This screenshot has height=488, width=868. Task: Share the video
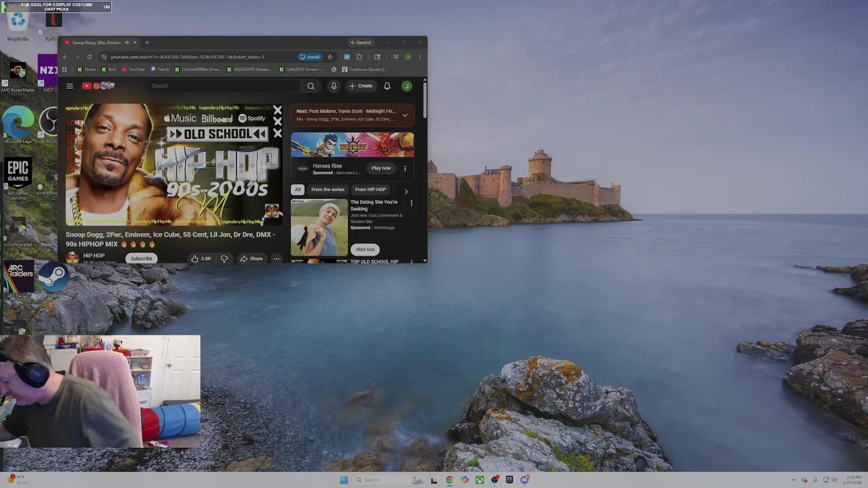[x=251, y=258]
